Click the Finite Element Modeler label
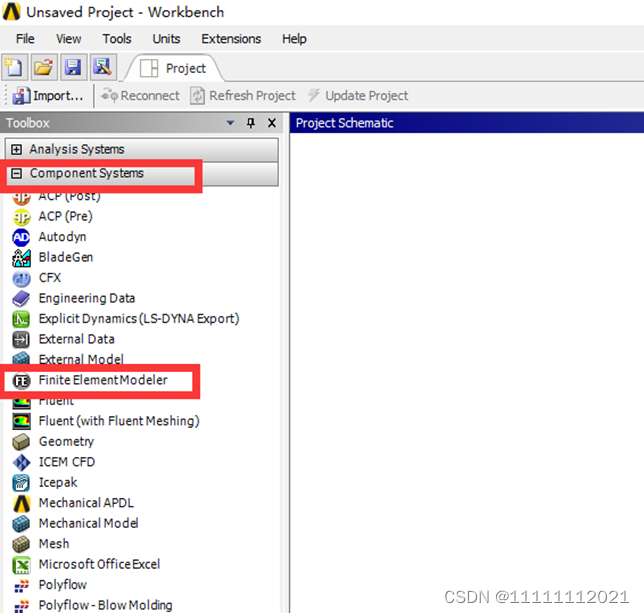This screenshot has width=644, height=613. (103, 380)
